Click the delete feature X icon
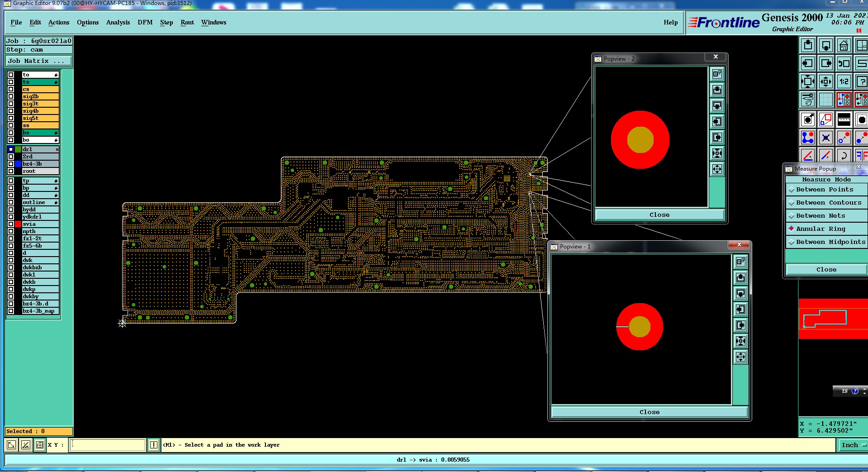This screenshot has height=472, width=868. 826,138
